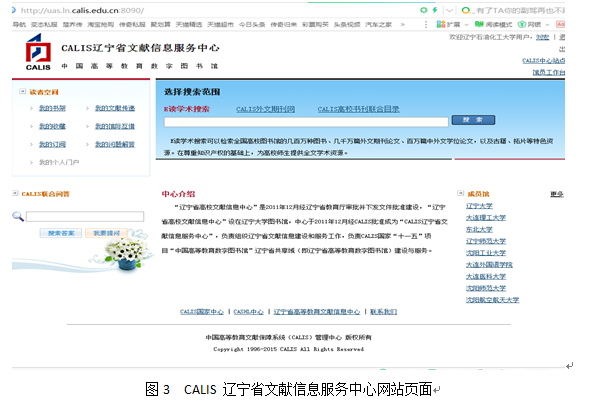Open the 扩展 extensions icon
This screenshot has width=594, height=404.
pyautogui.click(x=441, y=25)
